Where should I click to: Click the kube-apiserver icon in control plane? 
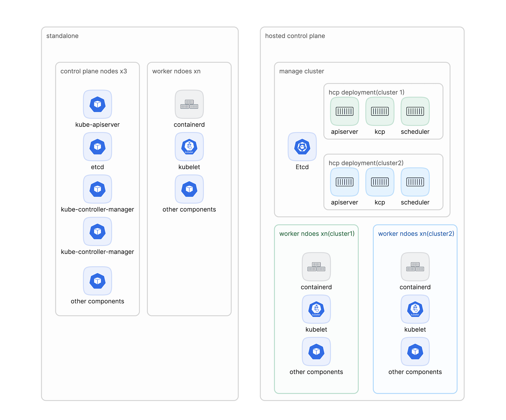click(97, 104)
